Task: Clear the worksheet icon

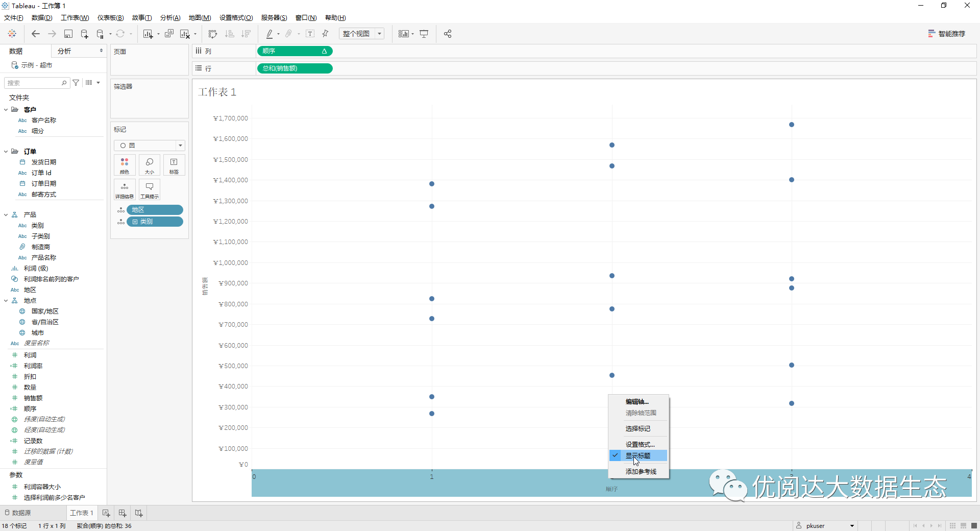Action: coord(185,34)
